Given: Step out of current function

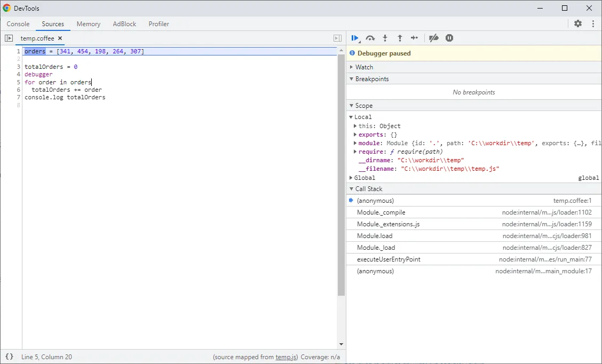Looking at the screenshot, I should pyautogui.click(x=400, y=38).
